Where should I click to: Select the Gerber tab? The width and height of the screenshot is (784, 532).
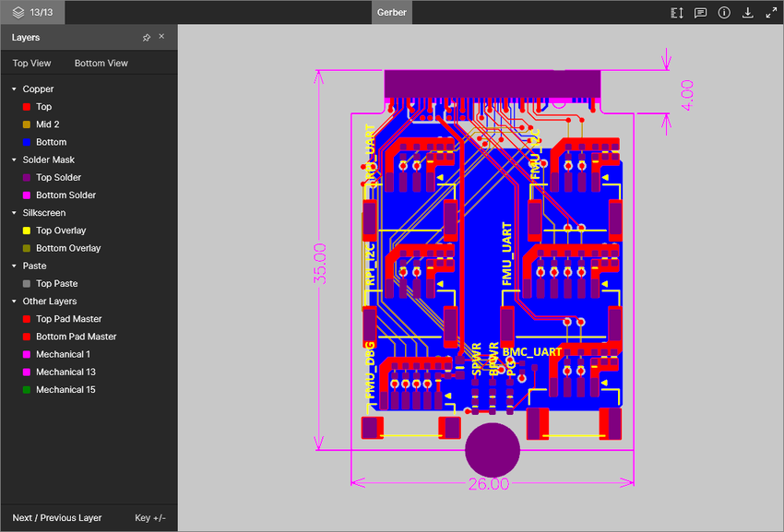click(391, 12)
